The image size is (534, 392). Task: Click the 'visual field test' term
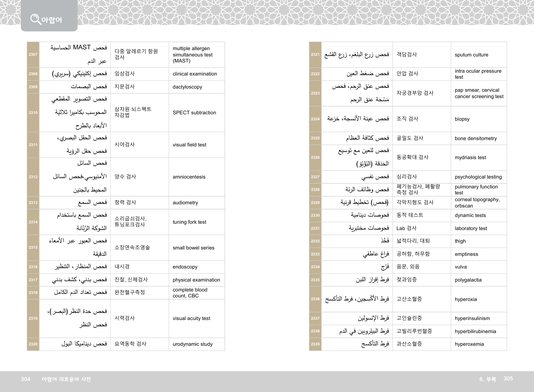[x=189, y=145]
